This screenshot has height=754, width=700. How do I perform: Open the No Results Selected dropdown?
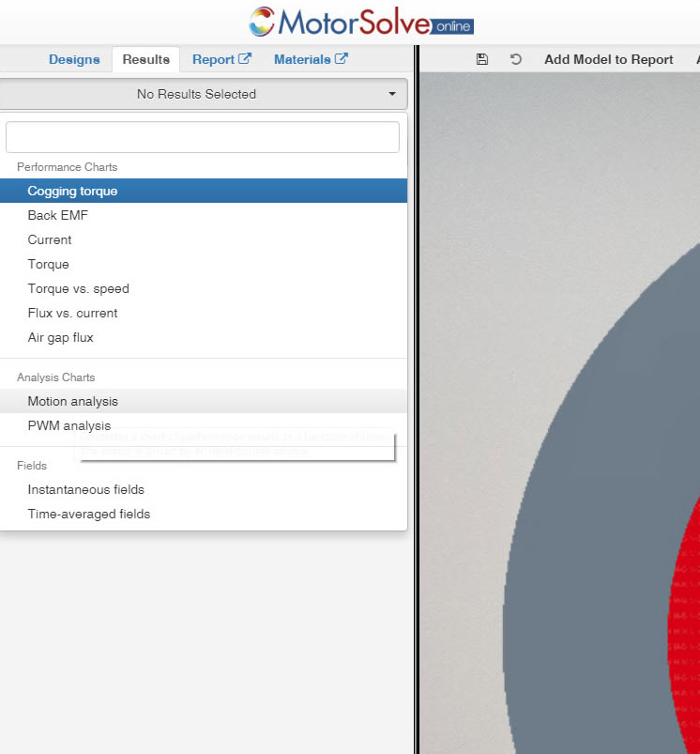[203, 94]
